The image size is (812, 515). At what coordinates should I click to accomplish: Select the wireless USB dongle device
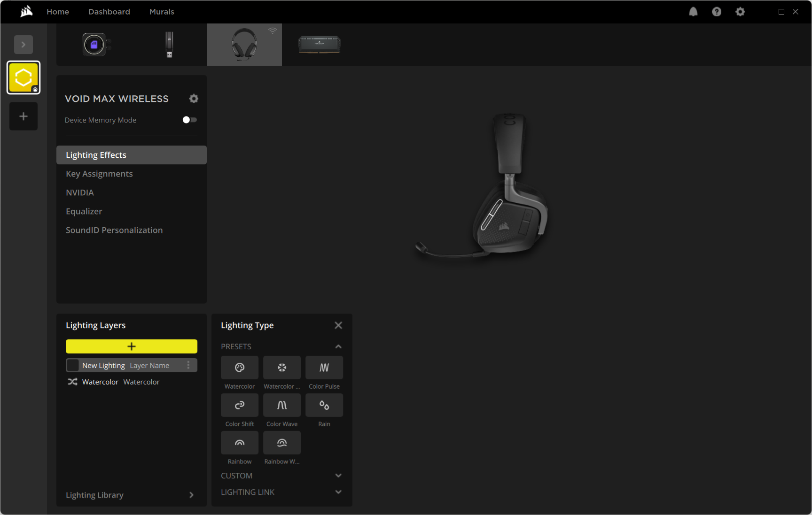coord(169,45)
